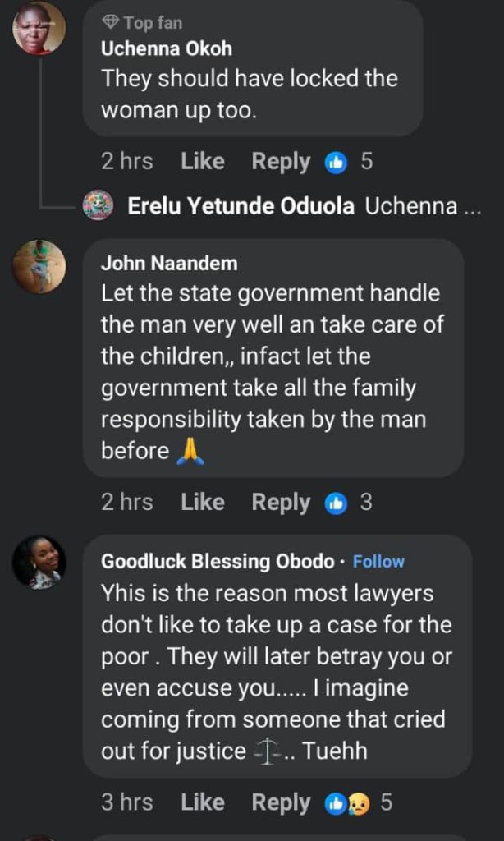The height and width of the screenshot is (841, 504).
Task: Like Goodluck Blessing Obodo's comment
Action: (x=203, y=802)
